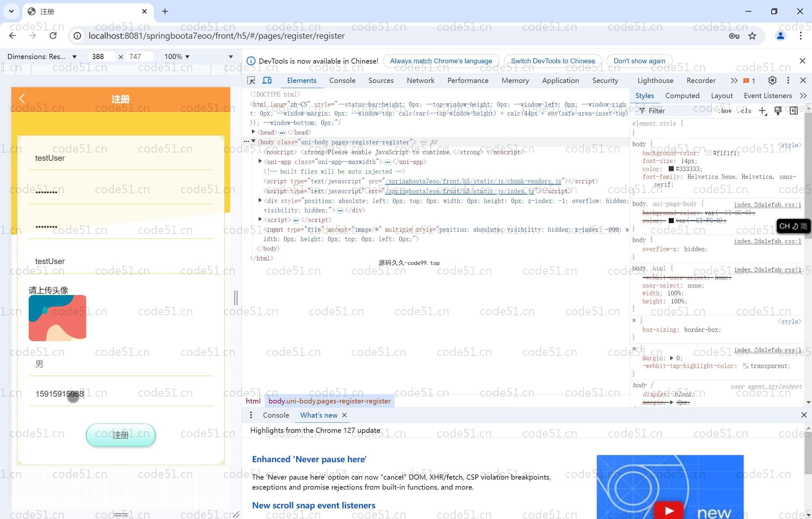
Task: Open the Dimensions Responsive dropdown
Action: click(42, 57)
